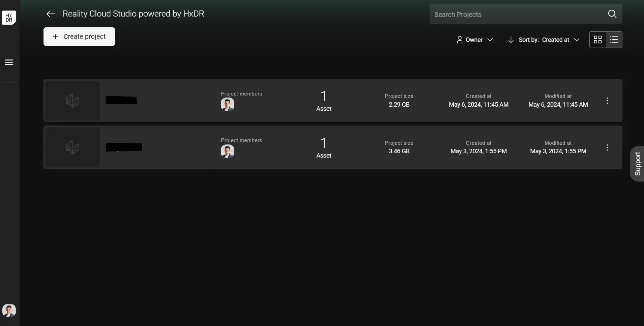Open user profile avatar in sidebar
Viewport: 644px width, 326px height.
coord(9,310)
